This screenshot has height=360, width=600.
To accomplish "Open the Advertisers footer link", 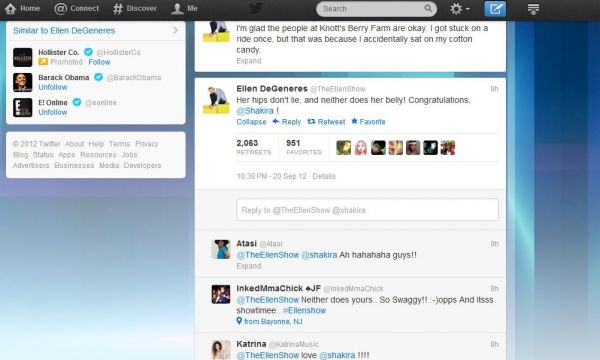I will (x=31, y=165).
